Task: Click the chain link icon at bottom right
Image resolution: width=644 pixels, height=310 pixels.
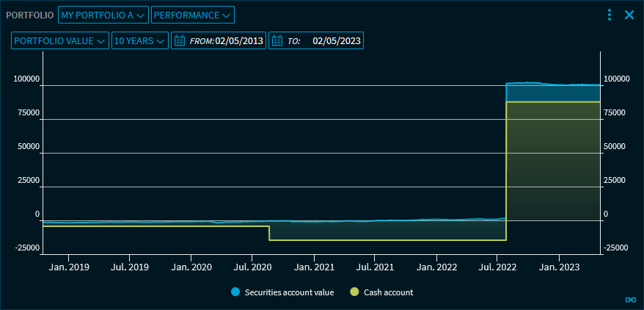Action: pyautogui.click(x=629, y=299)
